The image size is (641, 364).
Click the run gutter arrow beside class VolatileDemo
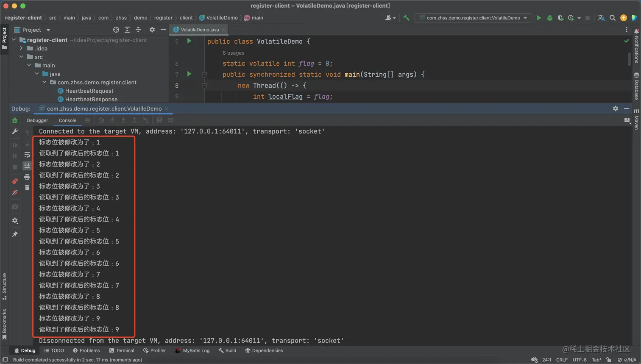point(189,41)
